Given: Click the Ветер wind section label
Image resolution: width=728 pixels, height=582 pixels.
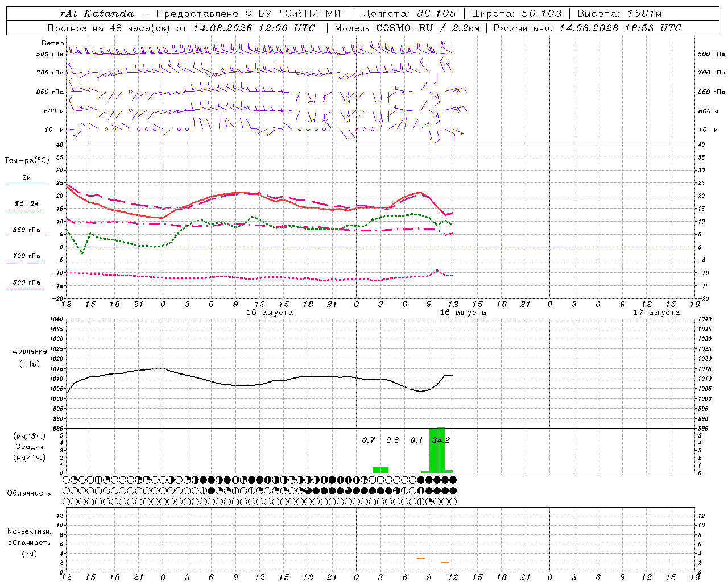Looking at the screenshot, I should (52, 43).
